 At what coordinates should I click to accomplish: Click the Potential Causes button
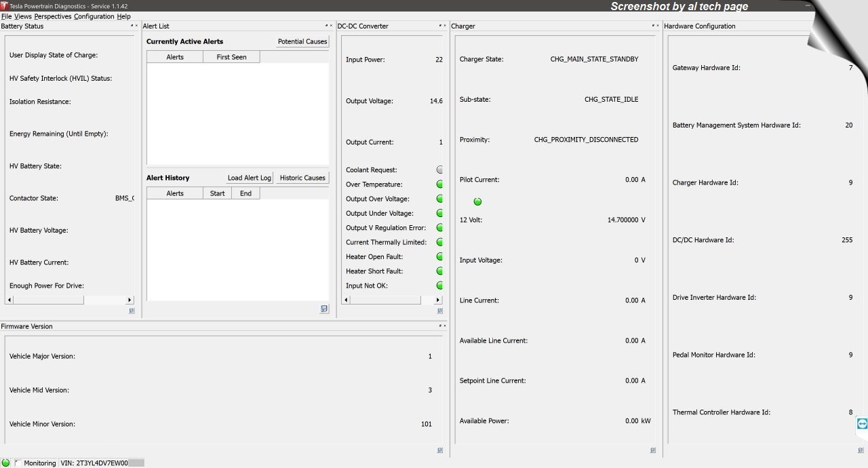(x=302, y=41)
